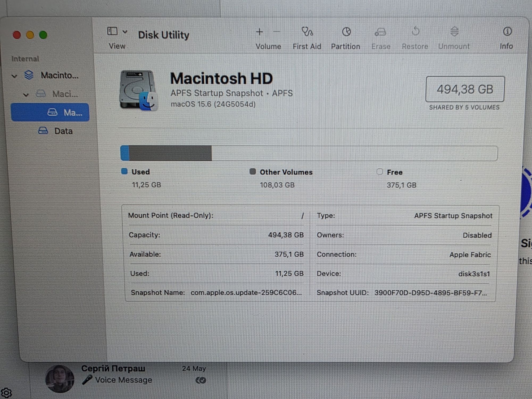The height and width of the screenshot is (399, 532).
Task: Select the Data volume in sidebar
Action: pyautogui.click(x=51, y=131)
